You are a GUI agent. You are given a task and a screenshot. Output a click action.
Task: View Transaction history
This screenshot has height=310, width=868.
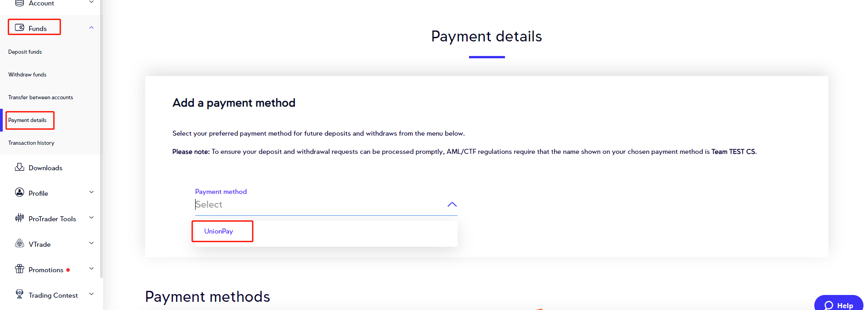(x=31, y=143)
